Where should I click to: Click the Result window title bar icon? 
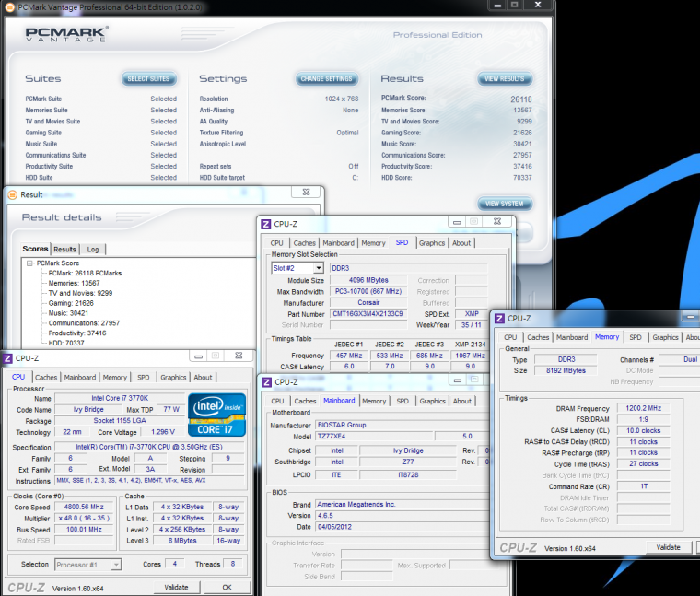click(11, 194)
